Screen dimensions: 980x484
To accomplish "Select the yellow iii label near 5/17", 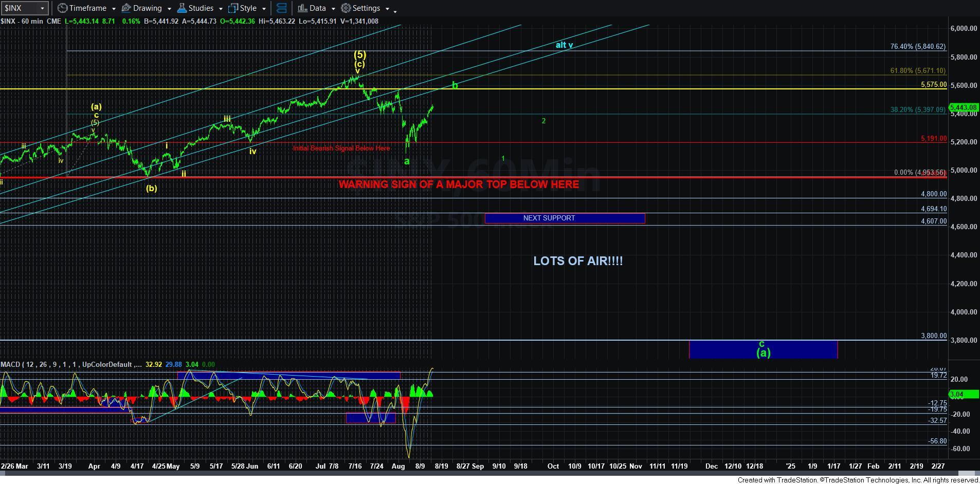I will [227, 119].
